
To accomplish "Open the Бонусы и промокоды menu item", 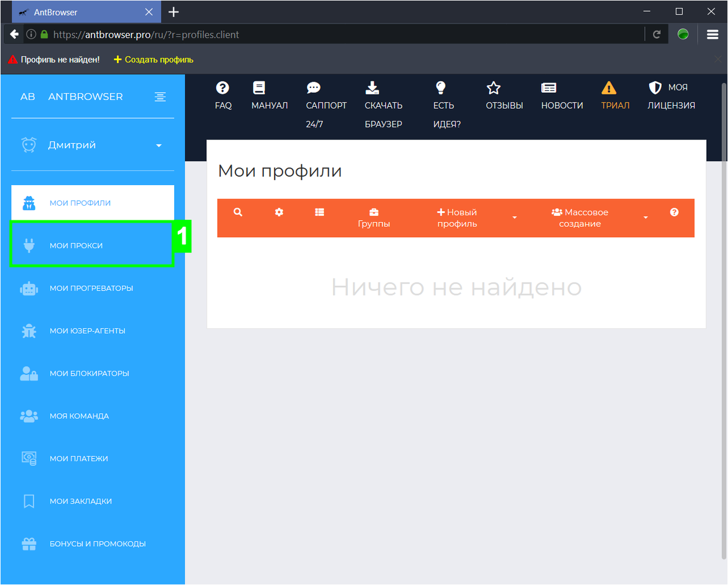I will point(93,544).
